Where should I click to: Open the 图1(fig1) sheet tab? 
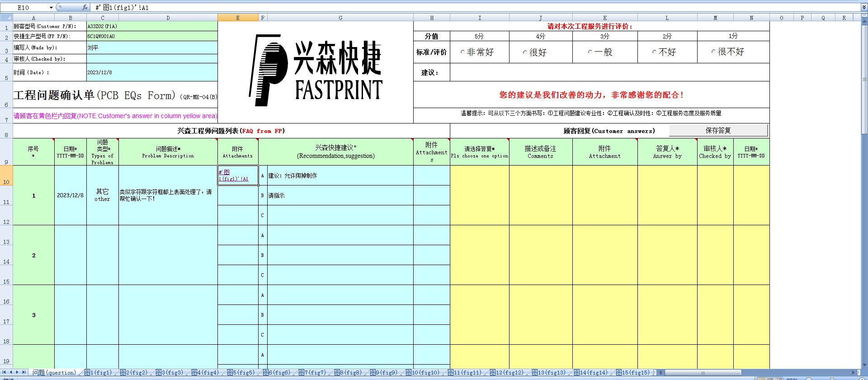click(x=98, y=372)
